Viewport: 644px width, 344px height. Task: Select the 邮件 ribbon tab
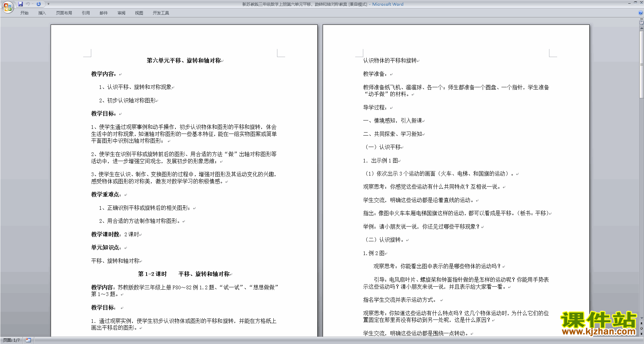coord(104,13)
